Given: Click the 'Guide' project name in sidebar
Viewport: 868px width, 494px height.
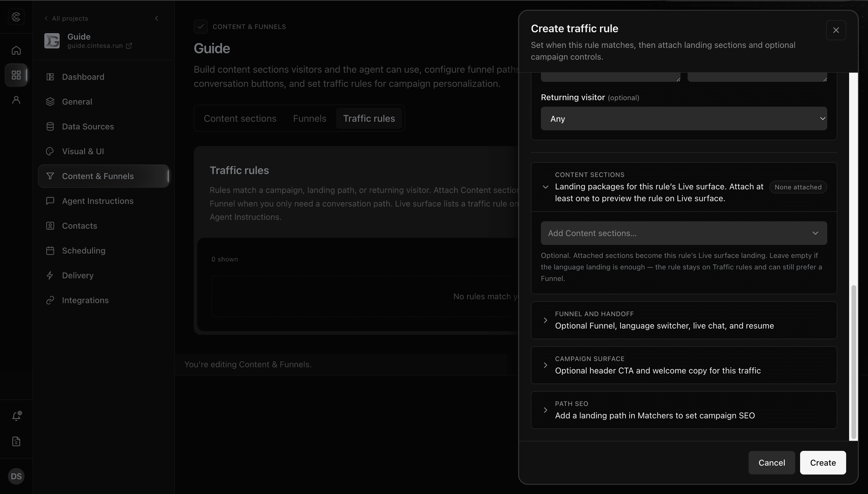Looking at the screenshot, I should (79, 37).
